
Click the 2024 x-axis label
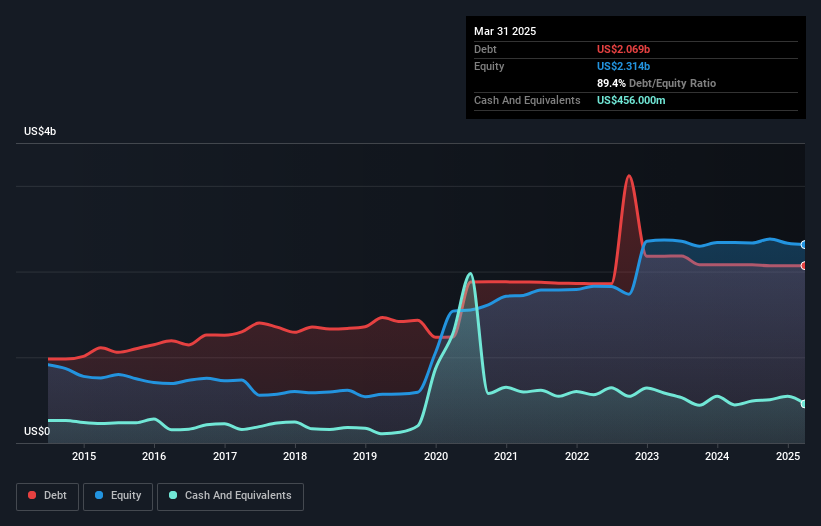(717, 456)
